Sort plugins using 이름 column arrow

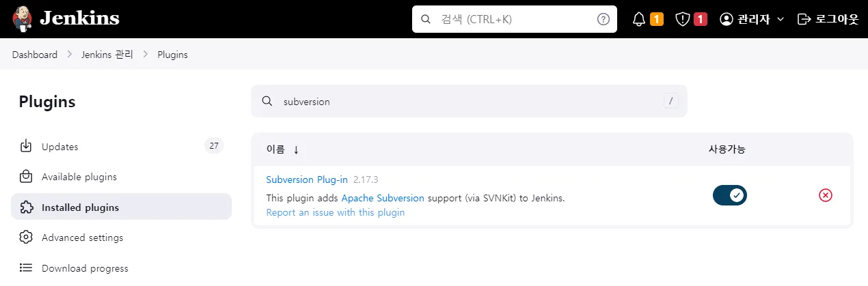(296, 149)
